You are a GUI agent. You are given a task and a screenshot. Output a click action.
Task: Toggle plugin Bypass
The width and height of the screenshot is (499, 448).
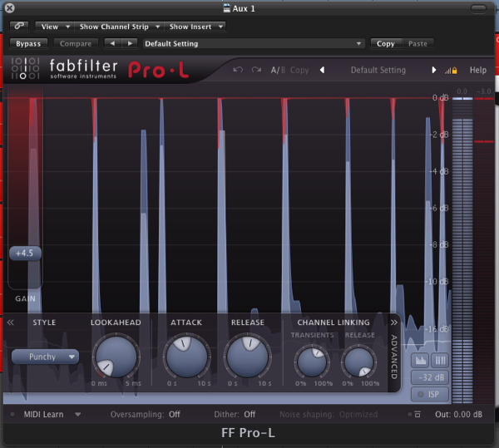tap(28, 43)
